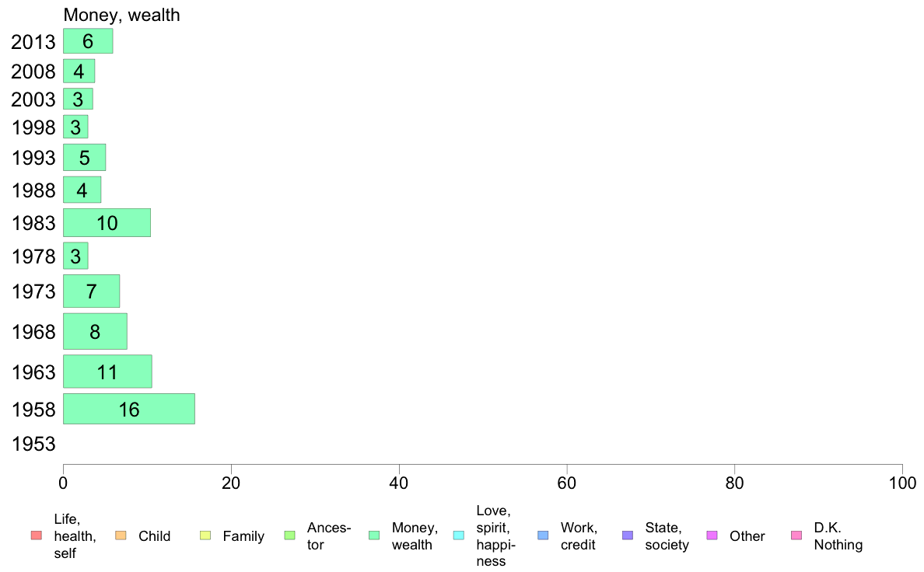Select the Other legend swatch
This screenshot has width=924, height=572.
pos(712,535)
